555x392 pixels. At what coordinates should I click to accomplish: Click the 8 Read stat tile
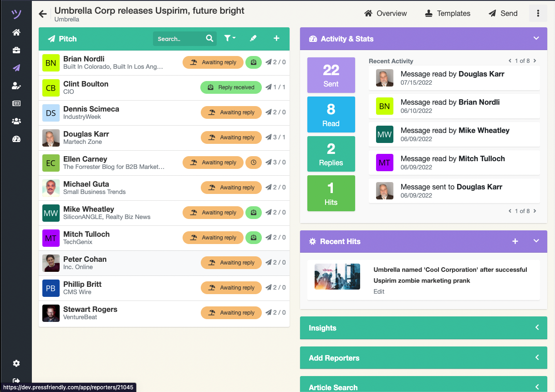[x=331, y=114]
